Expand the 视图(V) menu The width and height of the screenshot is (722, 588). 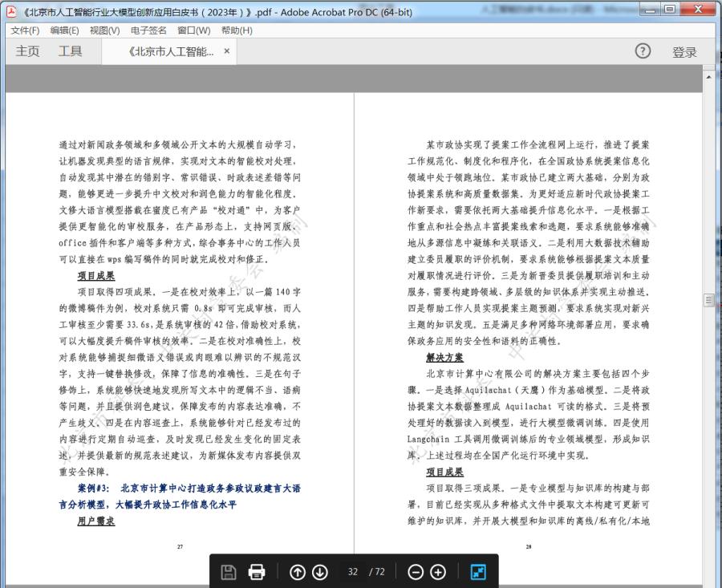coord(104,30)
